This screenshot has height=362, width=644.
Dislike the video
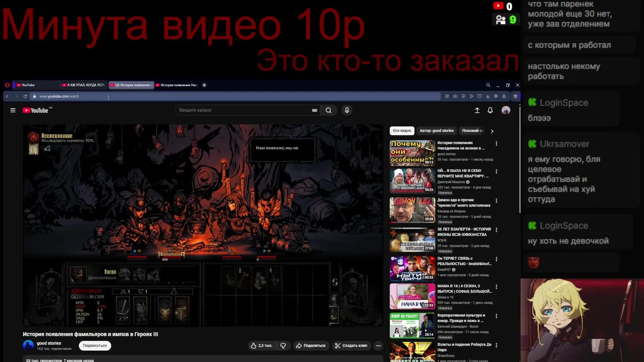coord(283,345)
